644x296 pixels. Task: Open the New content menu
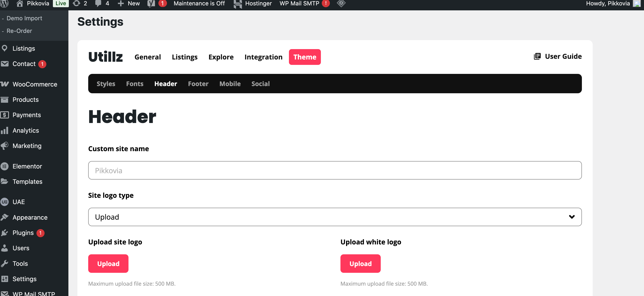(129, 4)
